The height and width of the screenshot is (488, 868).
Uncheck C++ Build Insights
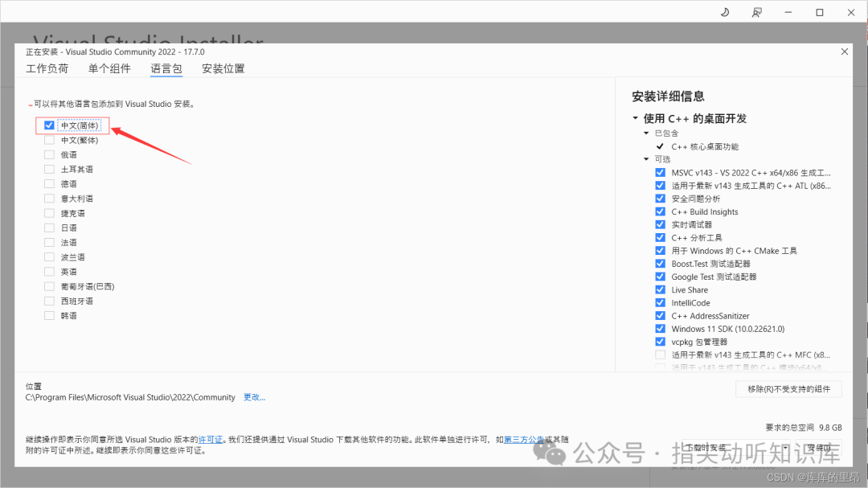coord(660,211)
